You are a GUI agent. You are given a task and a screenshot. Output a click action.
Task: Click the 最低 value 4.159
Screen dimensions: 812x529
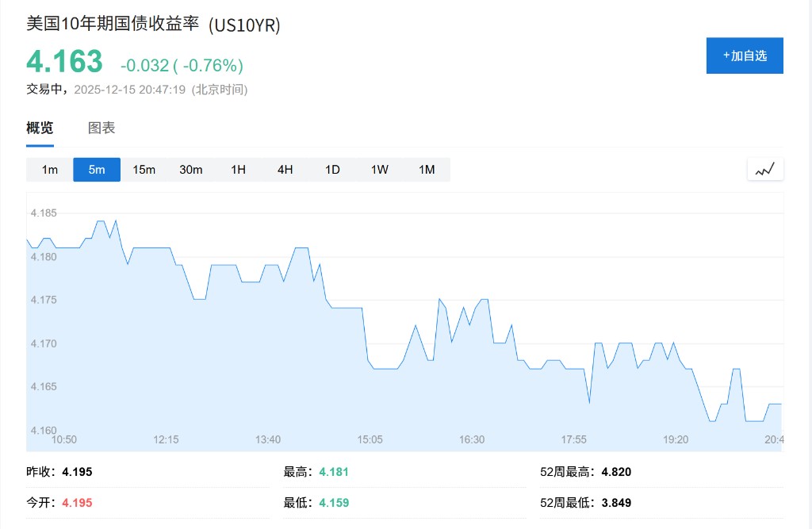coord(334,503)
